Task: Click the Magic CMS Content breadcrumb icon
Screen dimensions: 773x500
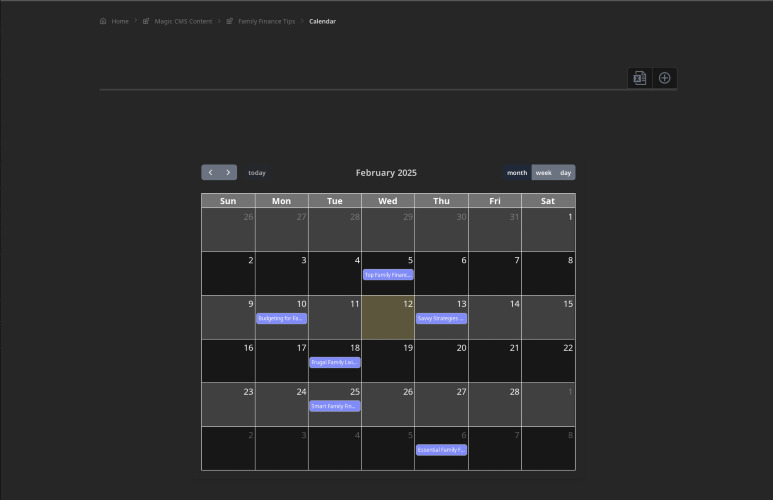Action: point(146,21)
